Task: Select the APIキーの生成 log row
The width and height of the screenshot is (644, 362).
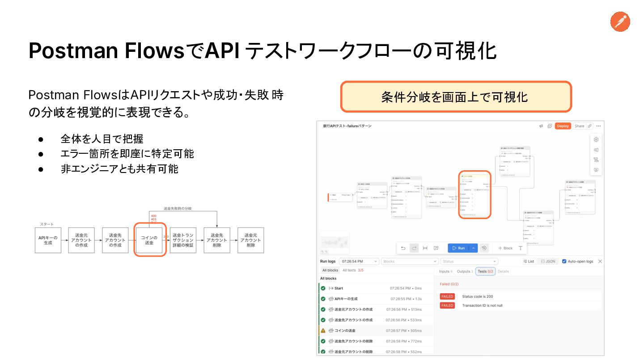Action: coord(376,299)
